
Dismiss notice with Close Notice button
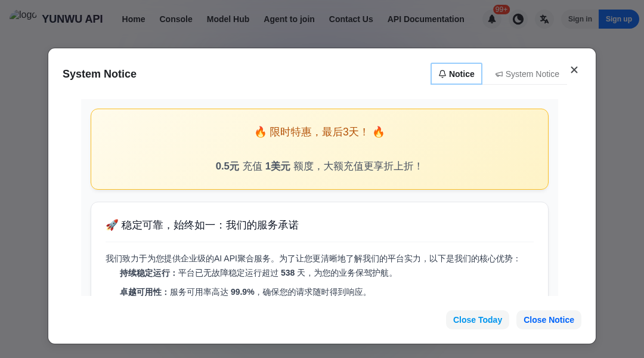(549, 320)
